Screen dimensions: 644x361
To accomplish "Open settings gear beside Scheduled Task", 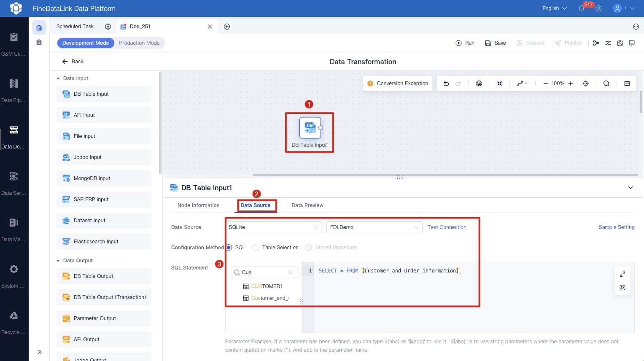I will [108, 27].
